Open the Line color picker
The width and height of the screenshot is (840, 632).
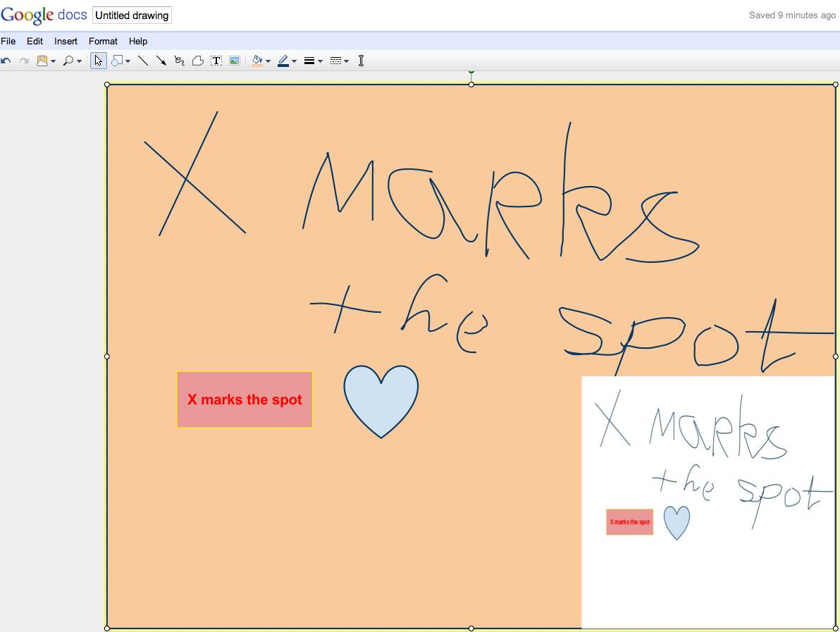(x=283, y=61)
